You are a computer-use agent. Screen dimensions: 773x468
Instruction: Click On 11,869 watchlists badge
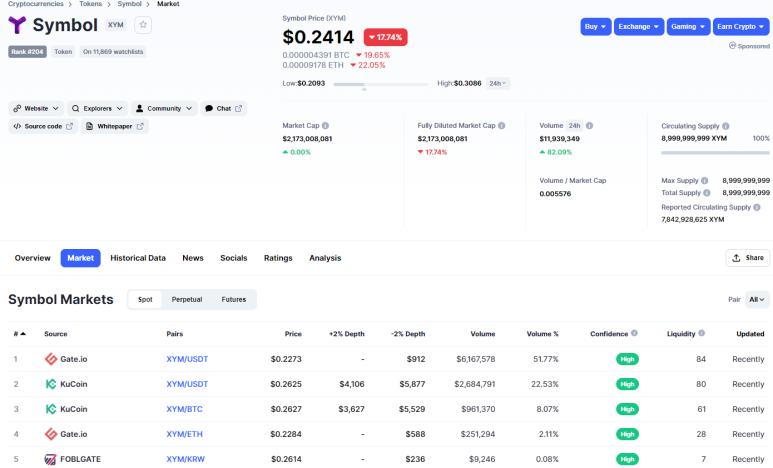(x=113, y=52)
